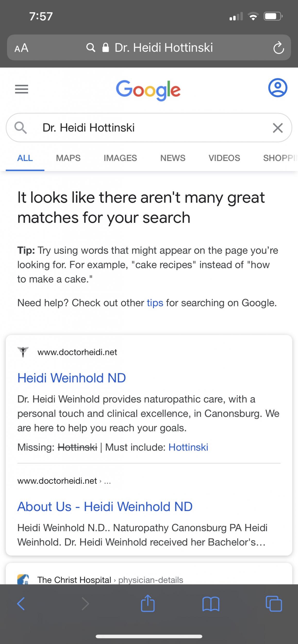298x644 pixels.
Task: Tap the magnifier icon in search box
Action: pos(21,128)
